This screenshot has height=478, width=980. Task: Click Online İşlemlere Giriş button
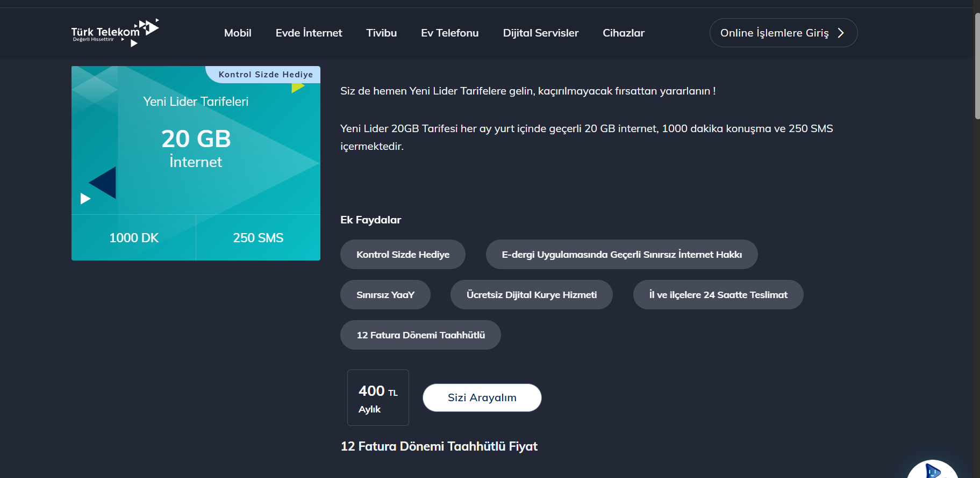pos(783,33)
